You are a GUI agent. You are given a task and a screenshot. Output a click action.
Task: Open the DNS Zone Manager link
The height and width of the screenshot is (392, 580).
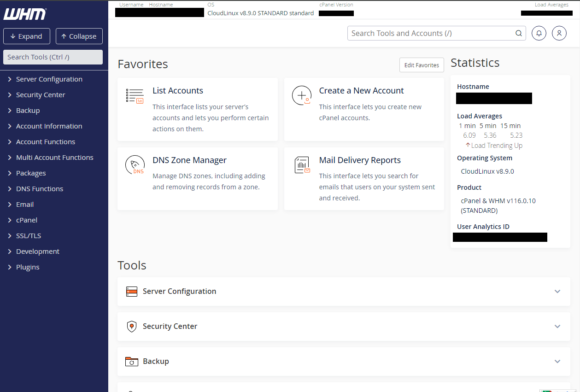[x=190, y=160]
